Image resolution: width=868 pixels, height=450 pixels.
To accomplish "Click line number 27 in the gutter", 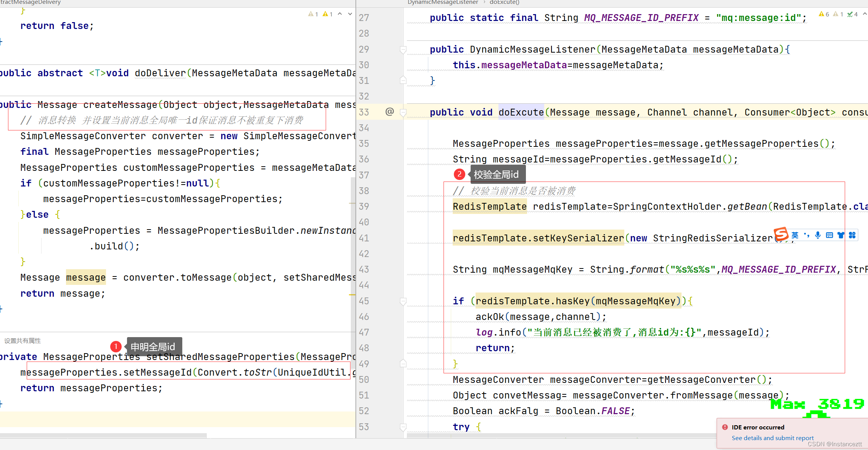I will click(x=364, y=18).
